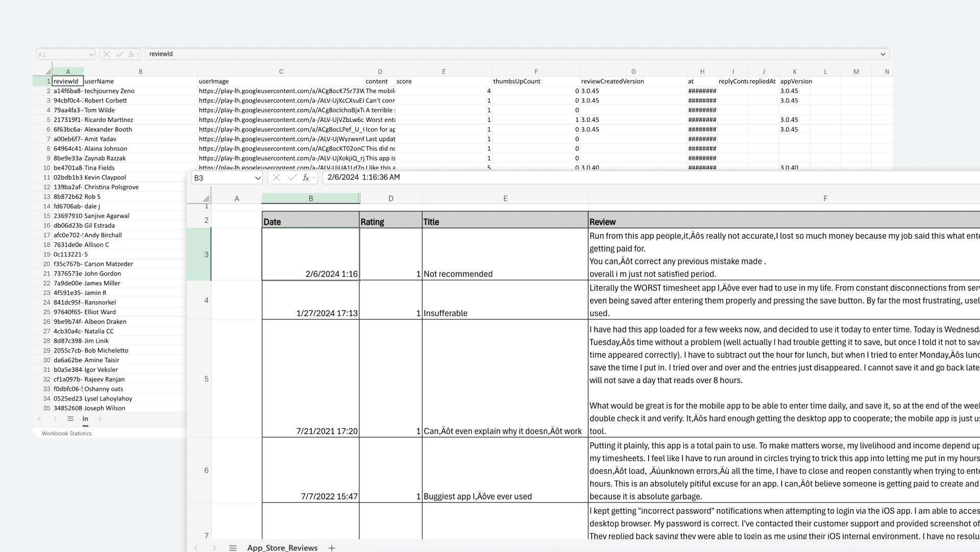Click all-sheets list icon beside 'in' tab
The width and height of the screenshot is (980, 552).
(70, 419)
